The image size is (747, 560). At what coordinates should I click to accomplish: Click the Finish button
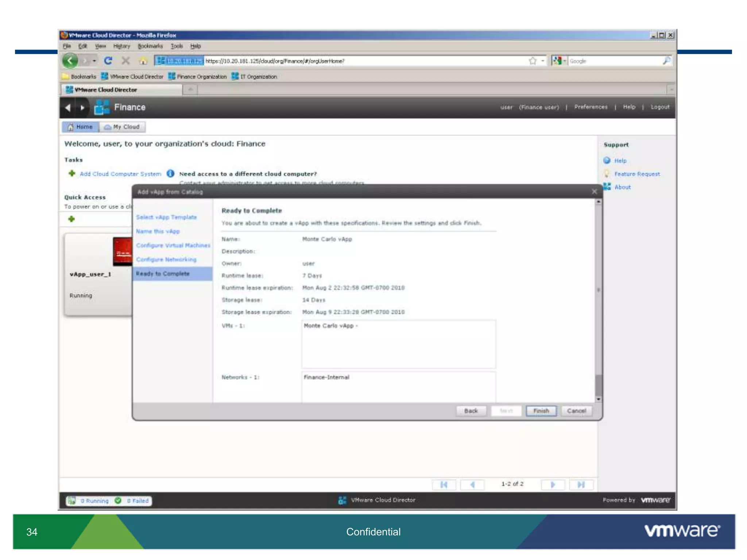541,411
